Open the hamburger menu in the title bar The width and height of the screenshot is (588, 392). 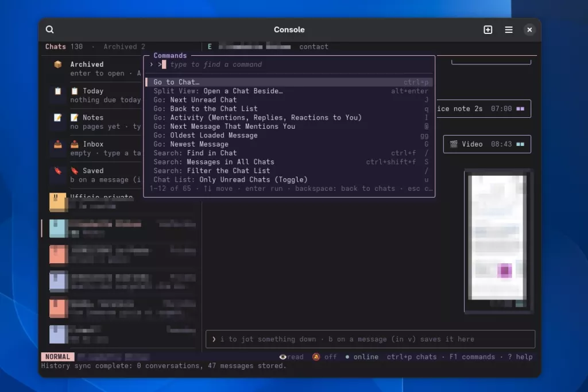[x=509, y=30]
